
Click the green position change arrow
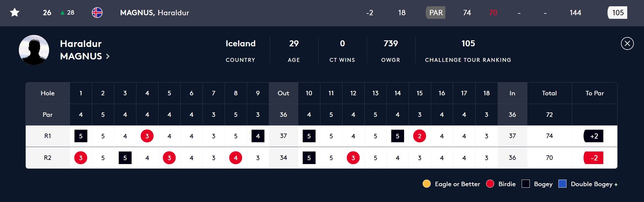point(62,13)
